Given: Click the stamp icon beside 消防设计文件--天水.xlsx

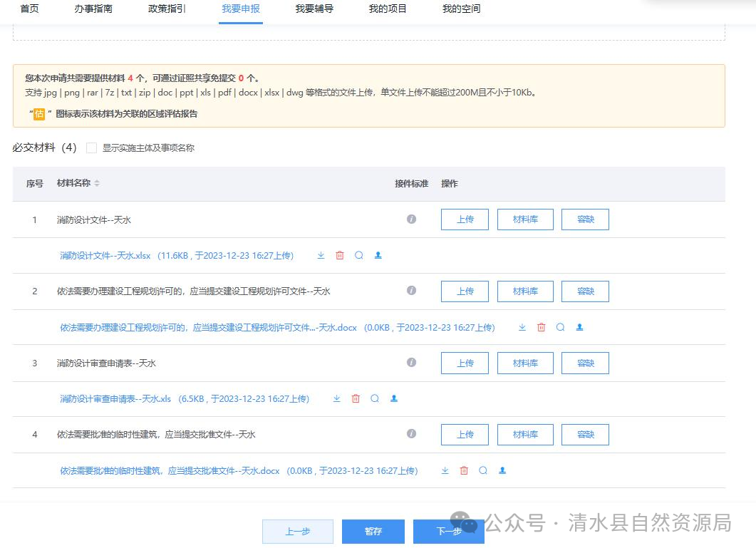Looking at the screenshot, I should 378,255.
